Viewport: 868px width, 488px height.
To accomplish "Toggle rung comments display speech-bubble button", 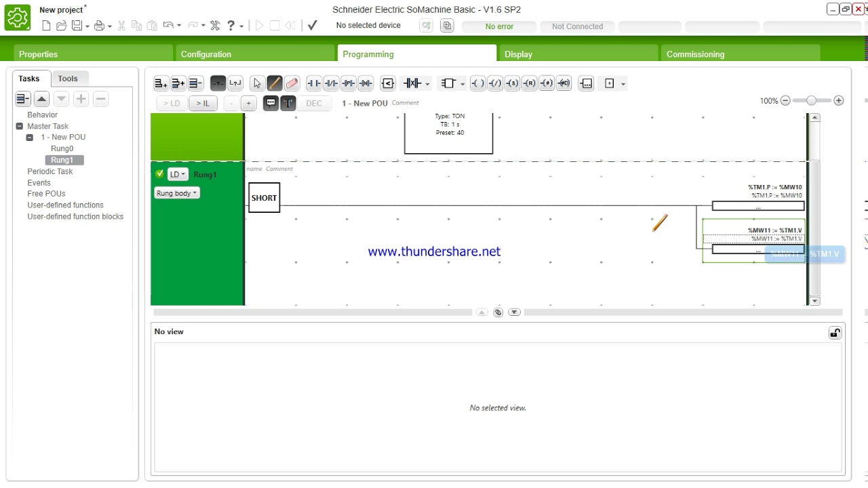I will pyautogui.click(x=271, y=103).
